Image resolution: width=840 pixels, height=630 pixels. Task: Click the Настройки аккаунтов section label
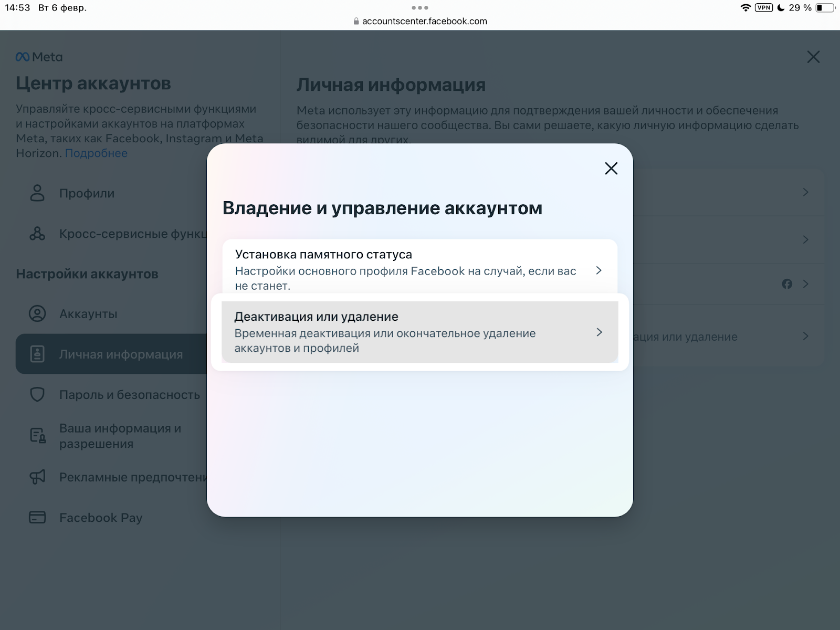tap(87, 274)
